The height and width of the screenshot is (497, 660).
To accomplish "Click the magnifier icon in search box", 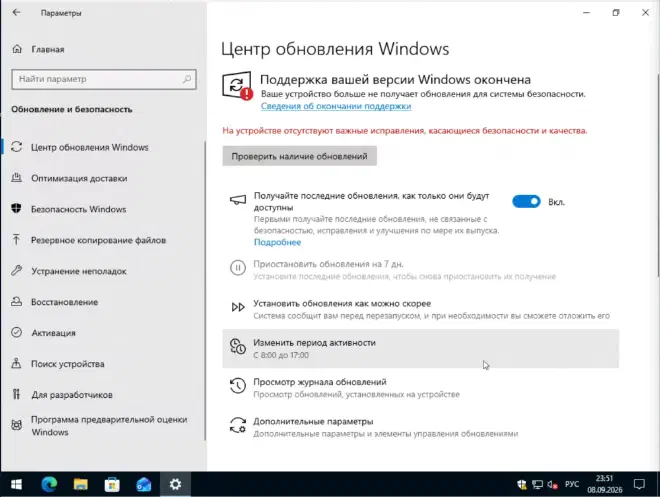I will (187, 79).
